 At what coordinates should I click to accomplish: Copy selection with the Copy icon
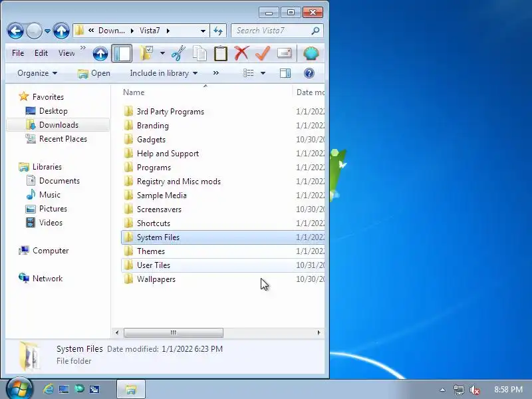tap(199, 54)
